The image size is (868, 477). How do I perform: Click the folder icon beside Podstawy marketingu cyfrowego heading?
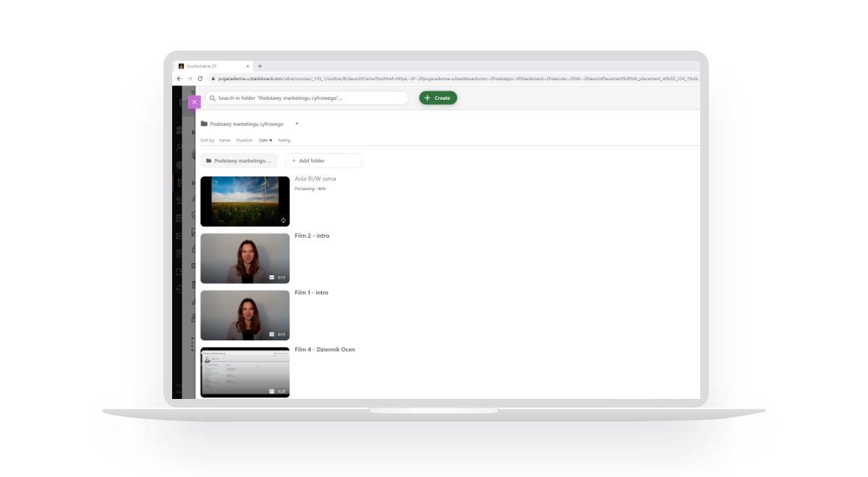204,124
